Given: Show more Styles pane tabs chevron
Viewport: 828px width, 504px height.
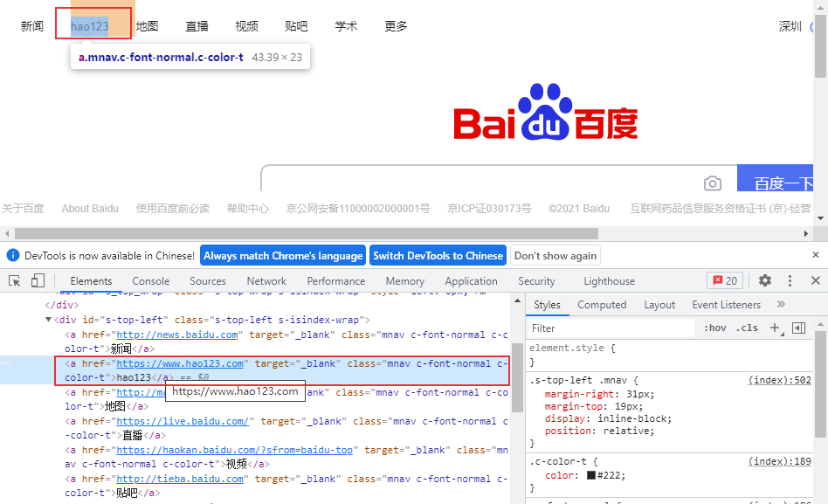Looking at the screenshot, I should 781,304.
